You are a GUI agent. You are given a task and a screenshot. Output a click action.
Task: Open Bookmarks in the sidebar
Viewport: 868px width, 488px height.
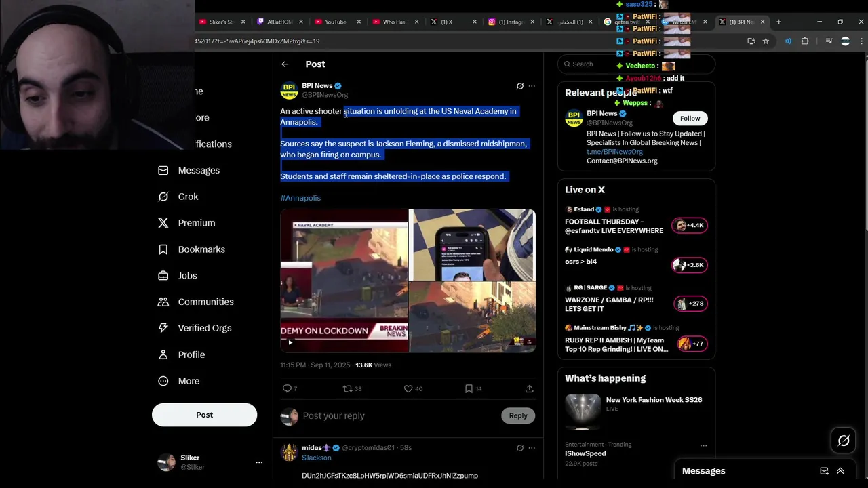201,249
